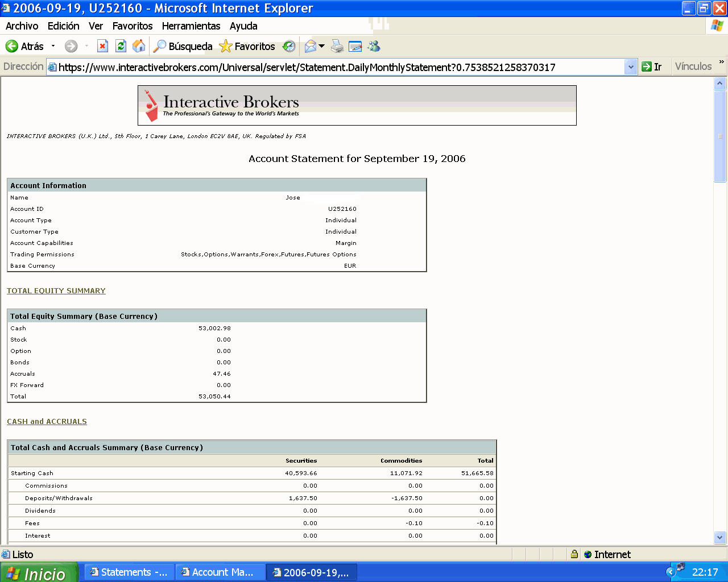Screen dimensions: 728x582
Task: Click the edit page icon
Action: 355,47
